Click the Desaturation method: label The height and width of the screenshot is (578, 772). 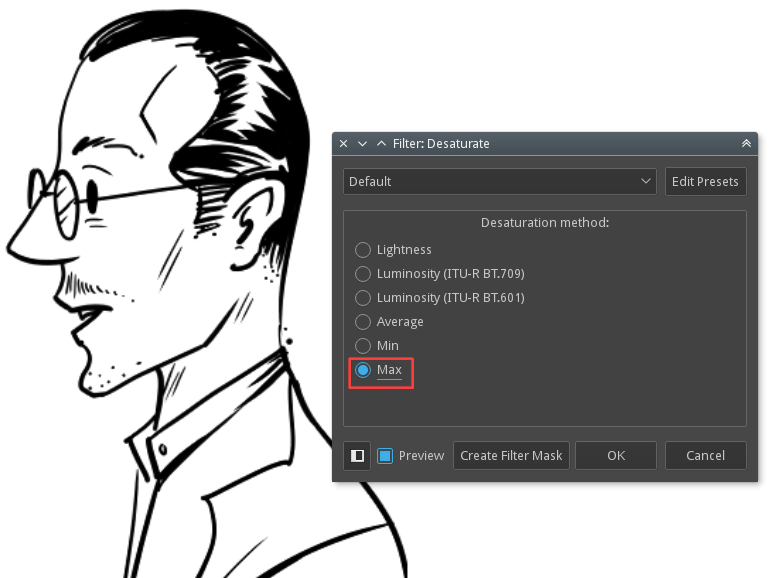545,223
